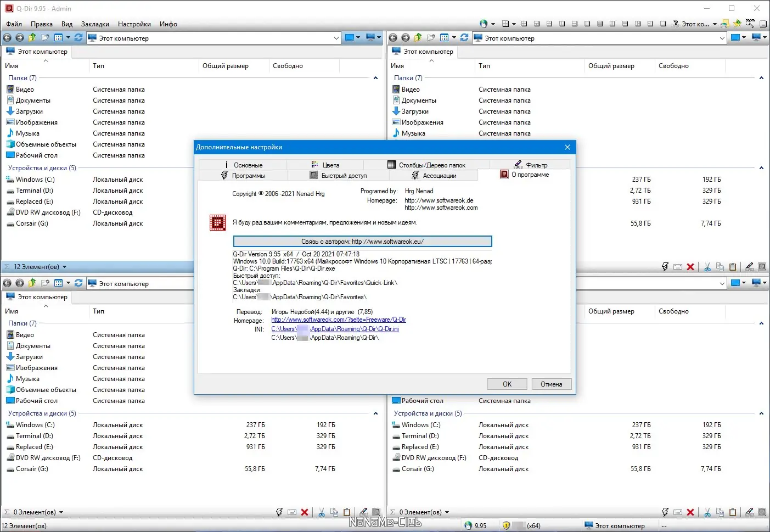Refresh the top-left pane
This screenshot has width=770, height=532.
coord(78,38)
